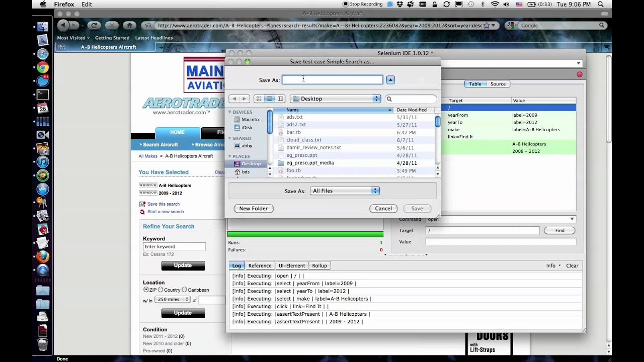Open Finder from the Dock

[43, 27]
